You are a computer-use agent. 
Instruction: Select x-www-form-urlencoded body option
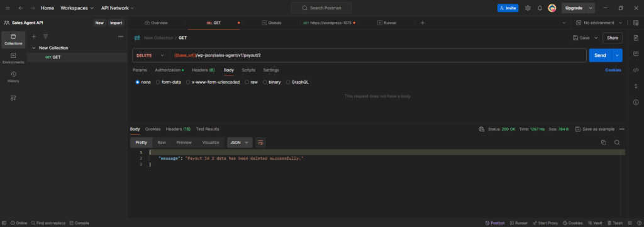click(213, 82)
